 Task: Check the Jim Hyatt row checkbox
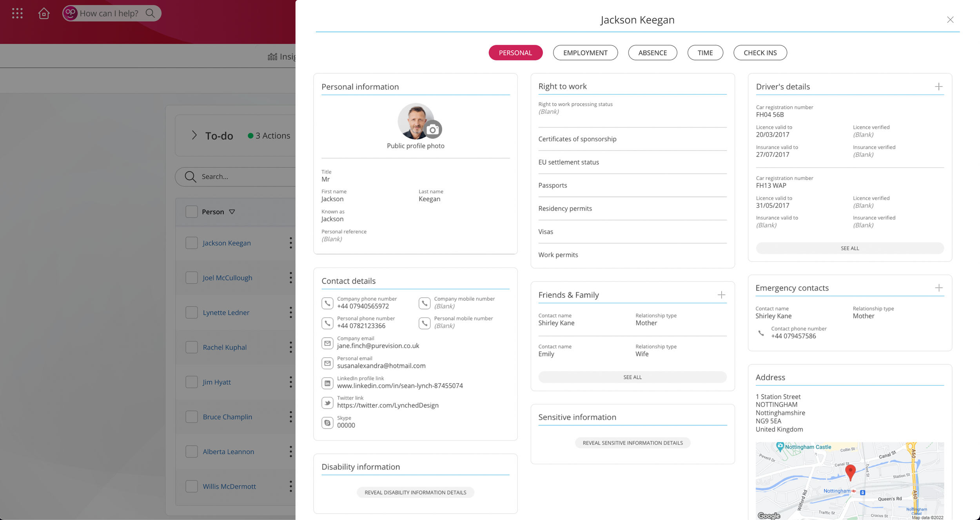(x=191, y=382)
